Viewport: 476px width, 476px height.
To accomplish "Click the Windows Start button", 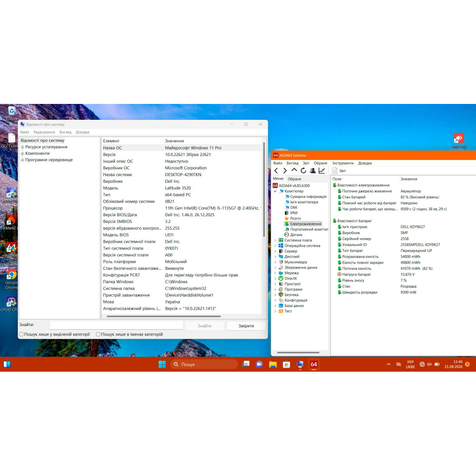I will tap(162, 364).
